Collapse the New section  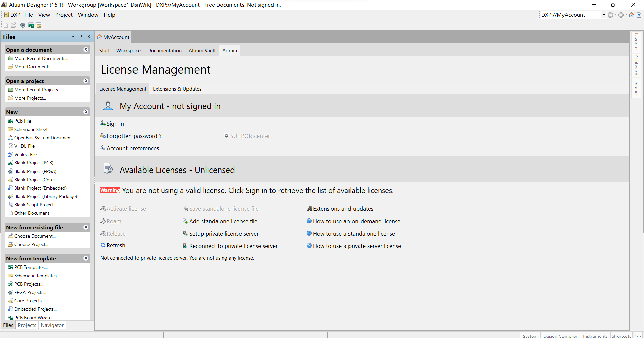tap(86, 112)
